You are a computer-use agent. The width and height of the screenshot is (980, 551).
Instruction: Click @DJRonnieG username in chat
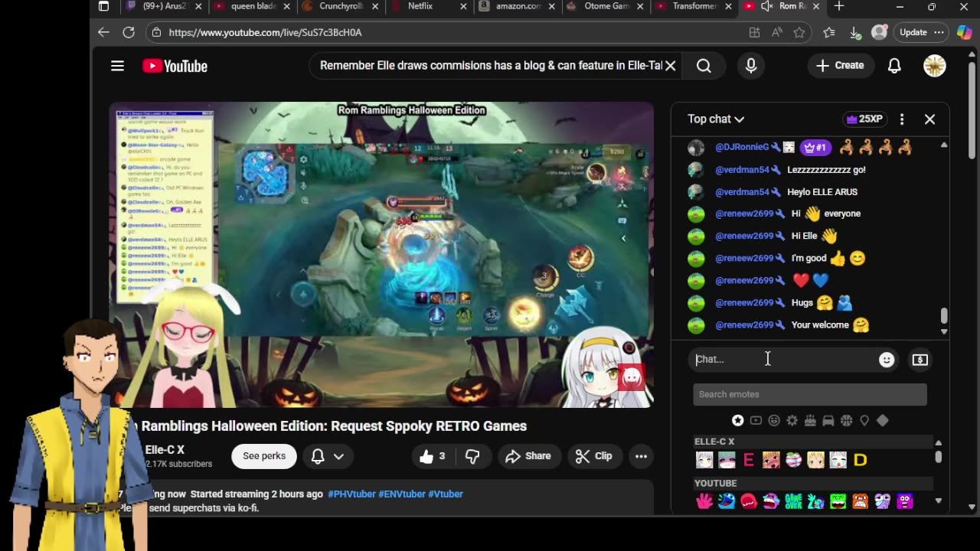(x=742, y=148)
